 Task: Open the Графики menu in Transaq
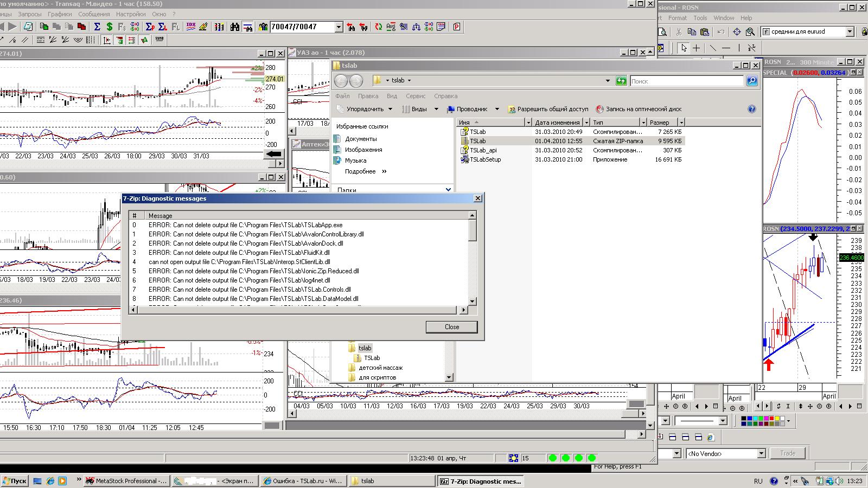(x=60, y=14)
